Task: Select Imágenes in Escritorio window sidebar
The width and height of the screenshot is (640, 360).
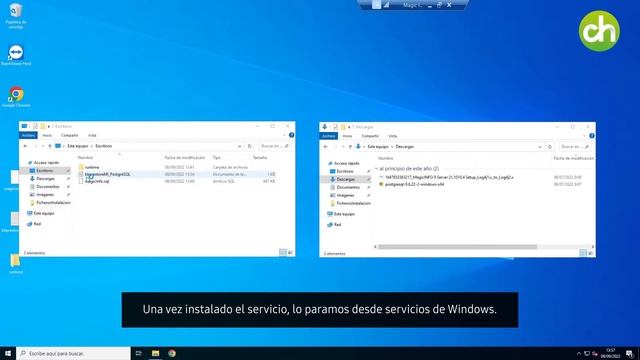Action: coord(45,195)
